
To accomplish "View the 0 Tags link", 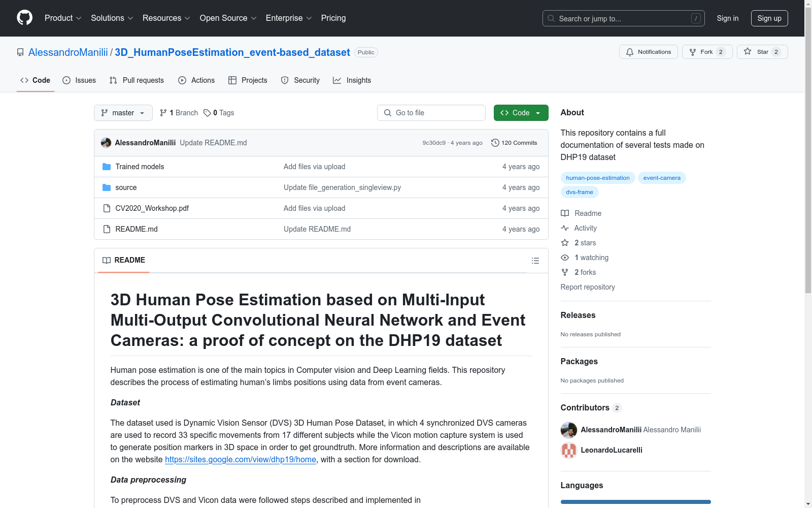I will click(x=219, y=113).
